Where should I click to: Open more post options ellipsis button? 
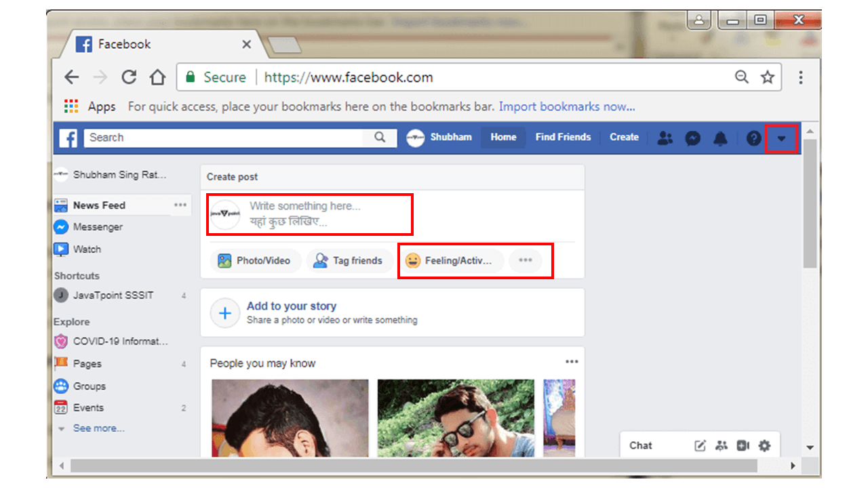tap(526, 260)
